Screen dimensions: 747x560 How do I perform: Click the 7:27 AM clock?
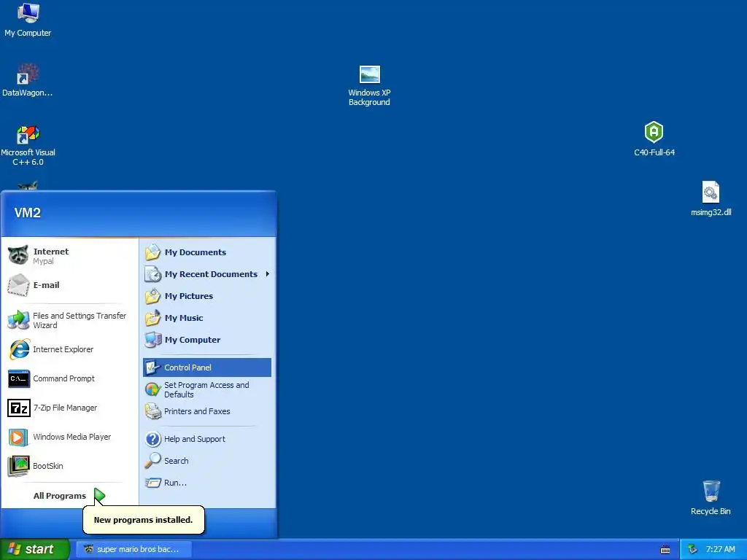click(x=720, y=549)
